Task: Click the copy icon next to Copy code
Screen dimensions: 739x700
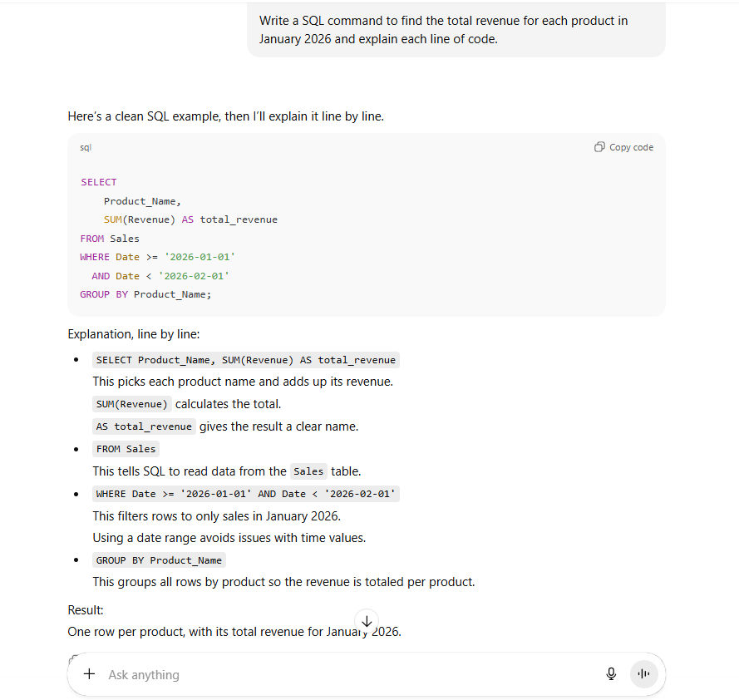Action: (599, 146)
